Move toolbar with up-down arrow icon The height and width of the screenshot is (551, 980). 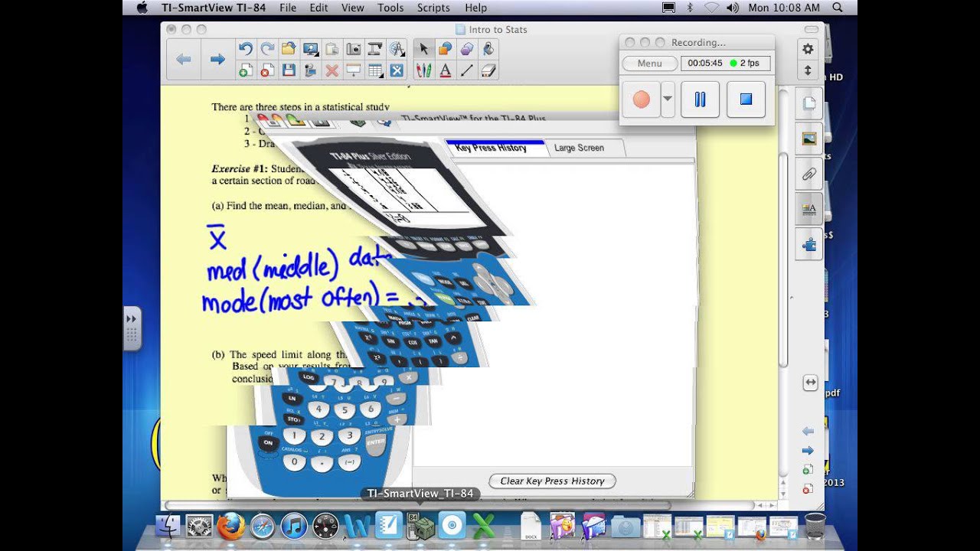(x=808, y=70)
